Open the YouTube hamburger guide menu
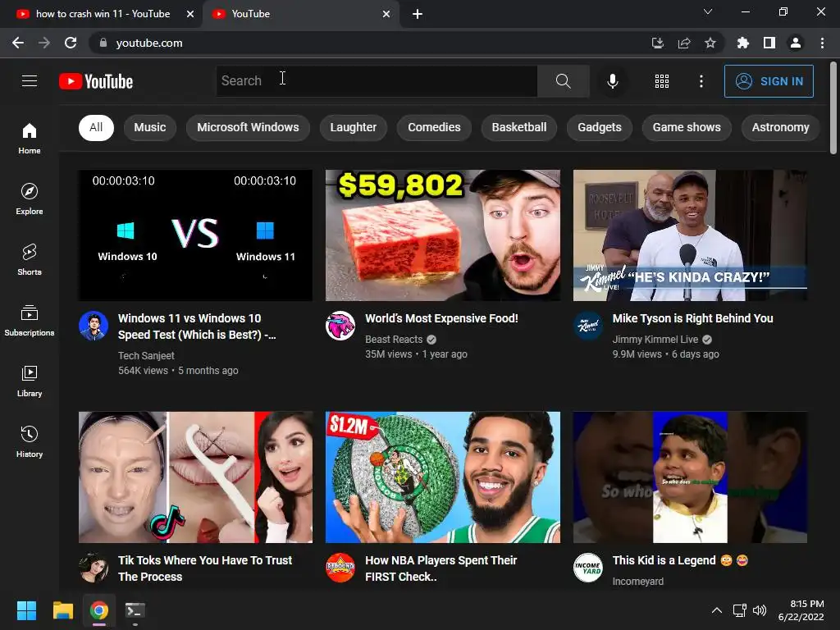The width and height of the screenshot is (840, 630). point(30,81)
